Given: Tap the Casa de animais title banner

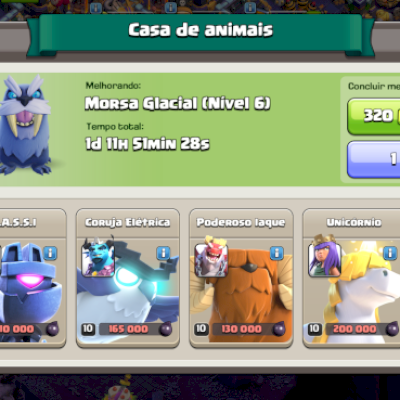Looking at the screenshot, I should 200,30.
